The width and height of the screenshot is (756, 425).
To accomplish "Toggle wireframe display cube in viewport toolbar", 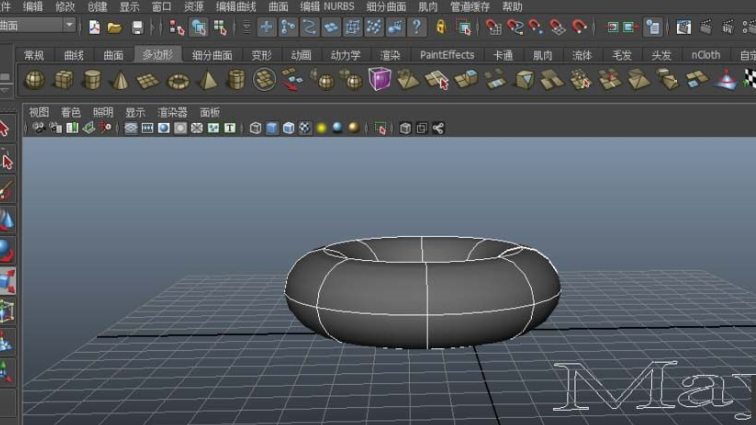I will click(x=255, y=128).
